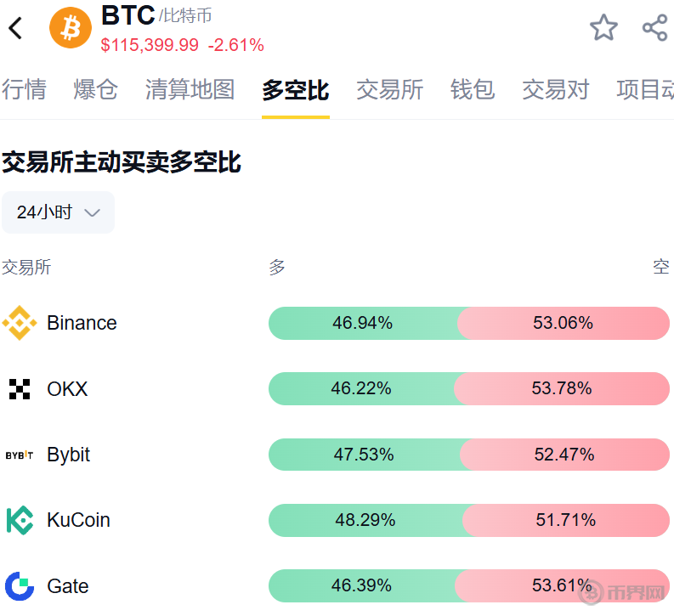Switch to the 交易对 tab
Screen dimensions: 674x616
click(555, 89)
